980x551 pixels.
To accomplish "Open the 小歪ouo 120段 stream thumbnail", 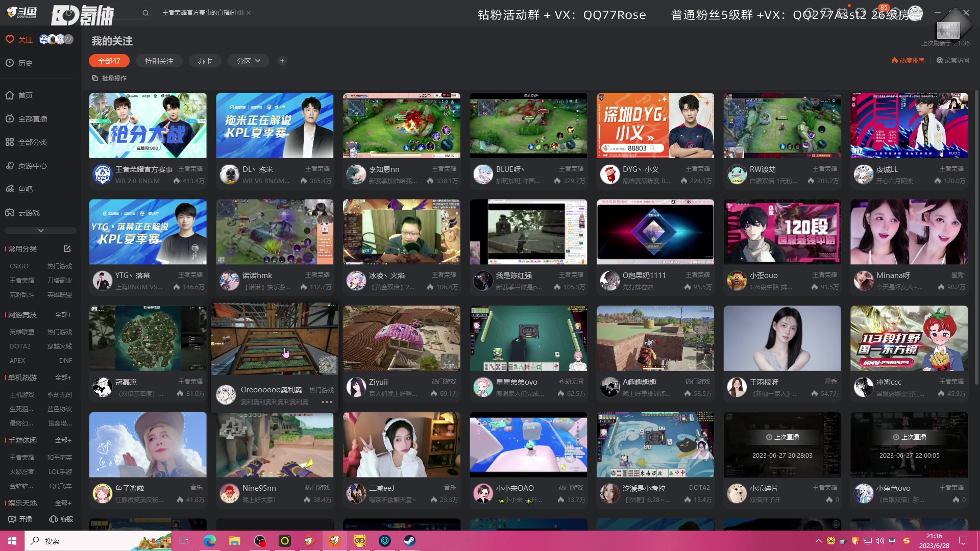I will coord(782,232).
